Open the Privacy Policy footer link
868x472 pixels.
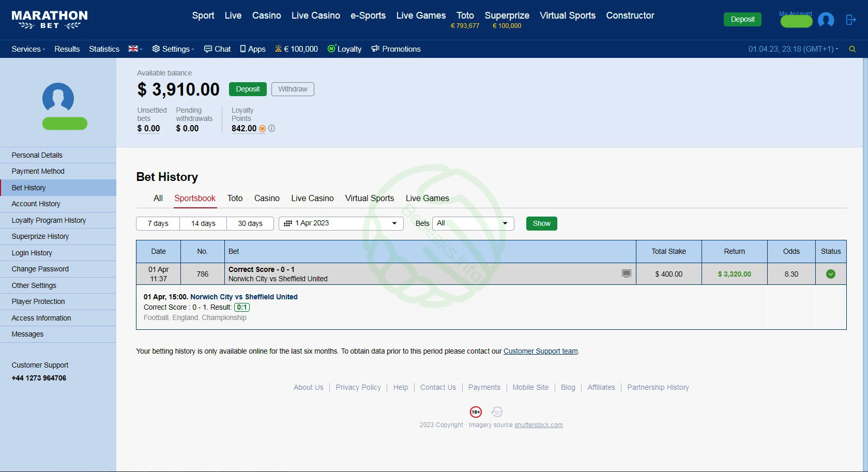pyautogui.click(x=358, y=387)
